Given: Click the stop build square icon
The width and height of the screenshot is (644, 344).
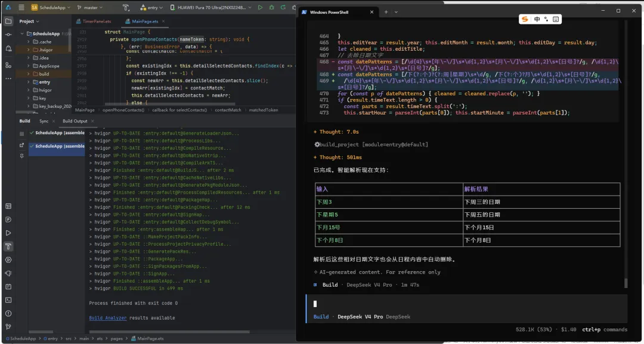Looking at the screenshot, I should [22, 134].
